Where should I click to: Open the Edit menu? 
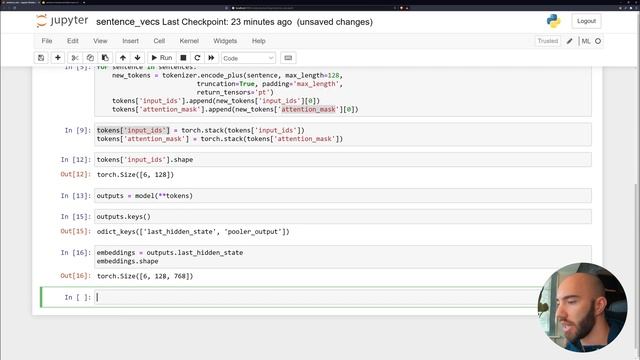(x=73, y=41)
